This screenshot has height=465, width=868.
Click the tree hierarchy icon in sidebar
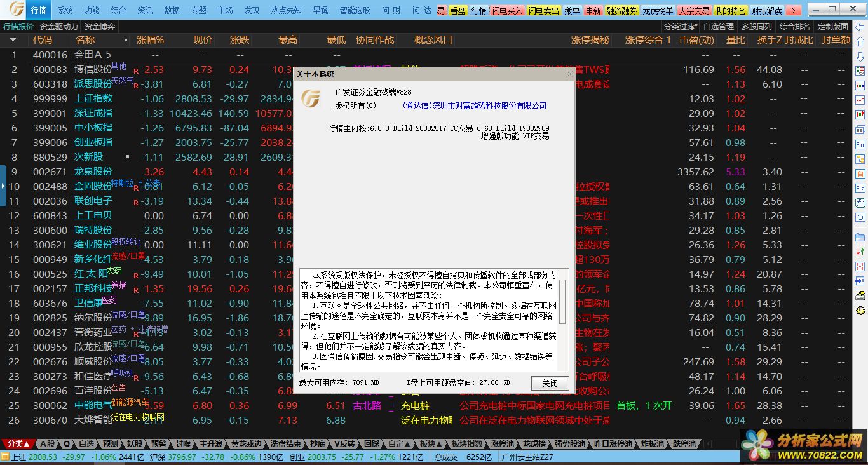tap(860, 159)
